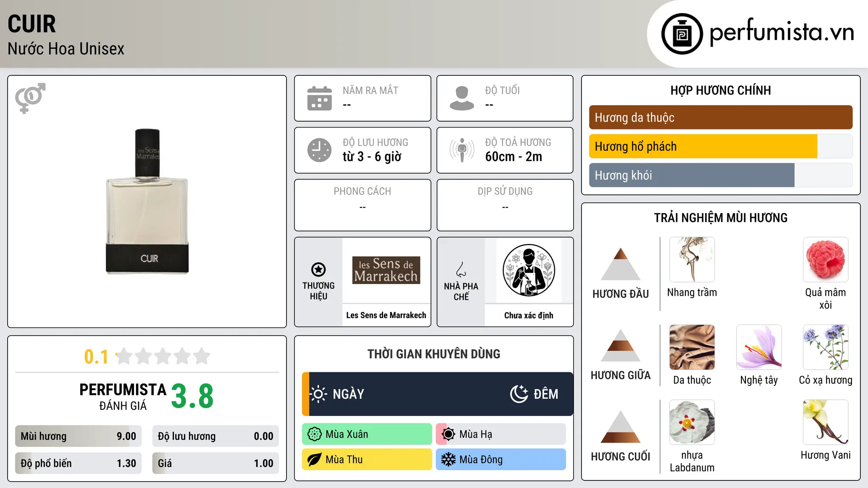This screenshot has height=488, width=868.
Task: Select the Mùa Thu season tile
Action: click(367, 460)
